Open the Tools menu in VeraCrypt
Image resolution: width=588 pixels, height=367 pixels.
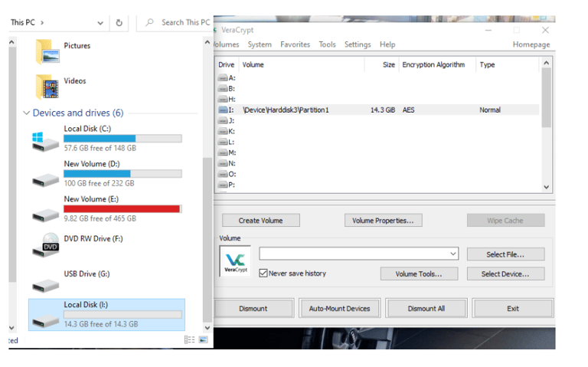[327, 44]
